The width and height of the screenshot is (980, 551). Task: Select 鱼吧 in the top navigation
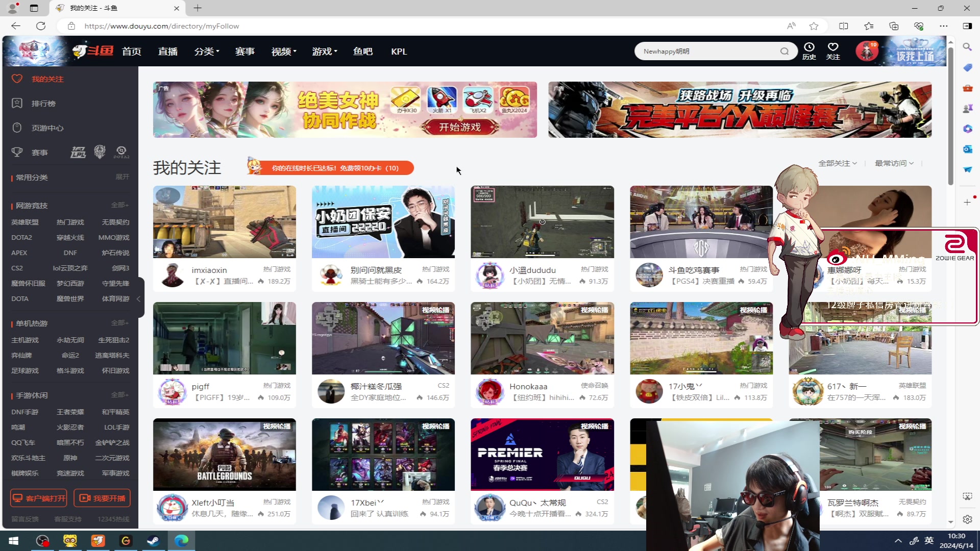click(363, 51)
